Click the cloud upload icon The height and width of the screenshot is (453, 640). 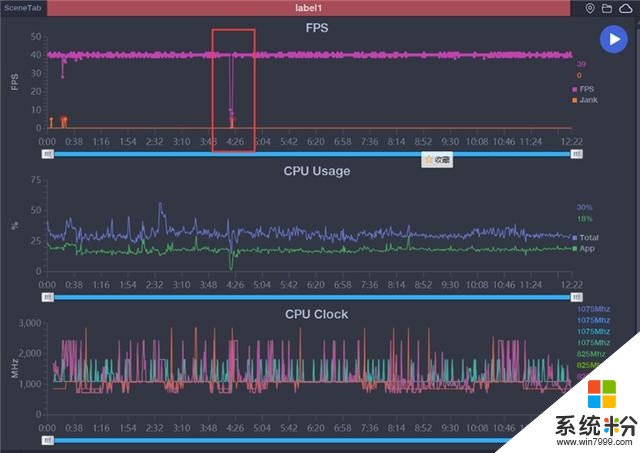pos(625,8)
